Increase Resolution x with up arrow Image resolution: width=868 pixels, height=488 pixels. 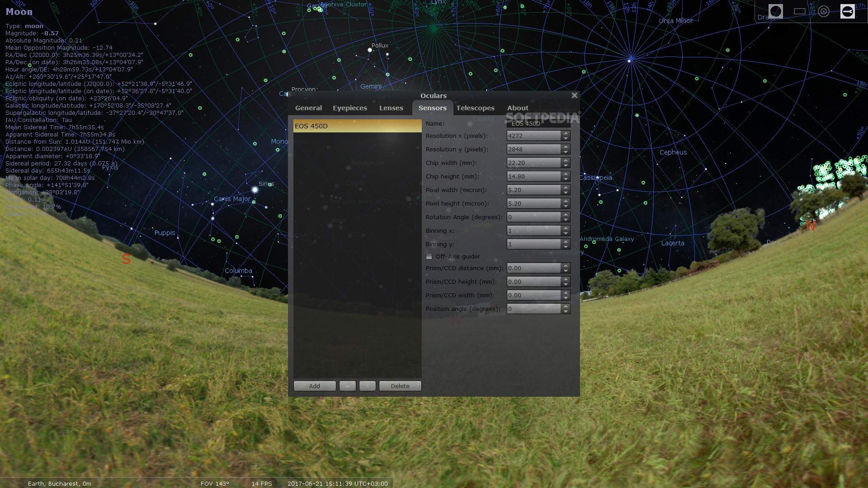click(x=566, y=133)
